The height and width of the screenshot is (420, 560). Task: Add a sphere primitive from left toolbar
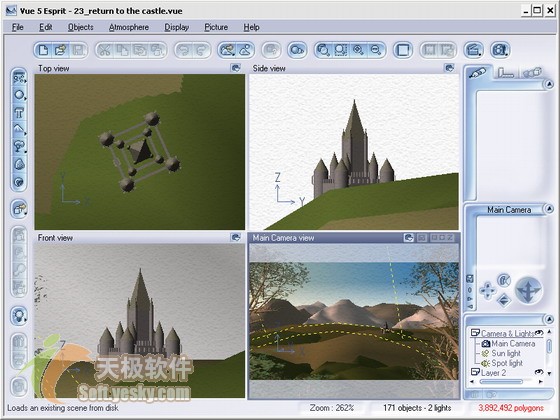(x=19, y=95)
